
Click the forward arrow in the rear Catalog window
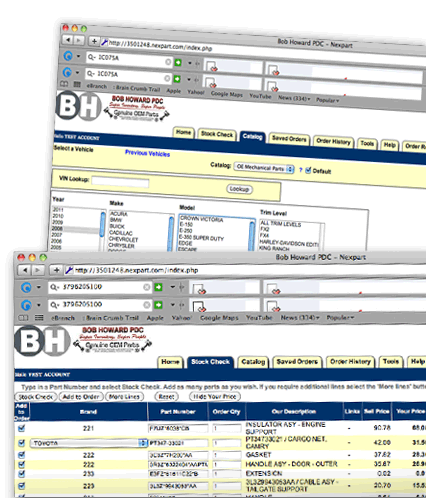point(79,40)
